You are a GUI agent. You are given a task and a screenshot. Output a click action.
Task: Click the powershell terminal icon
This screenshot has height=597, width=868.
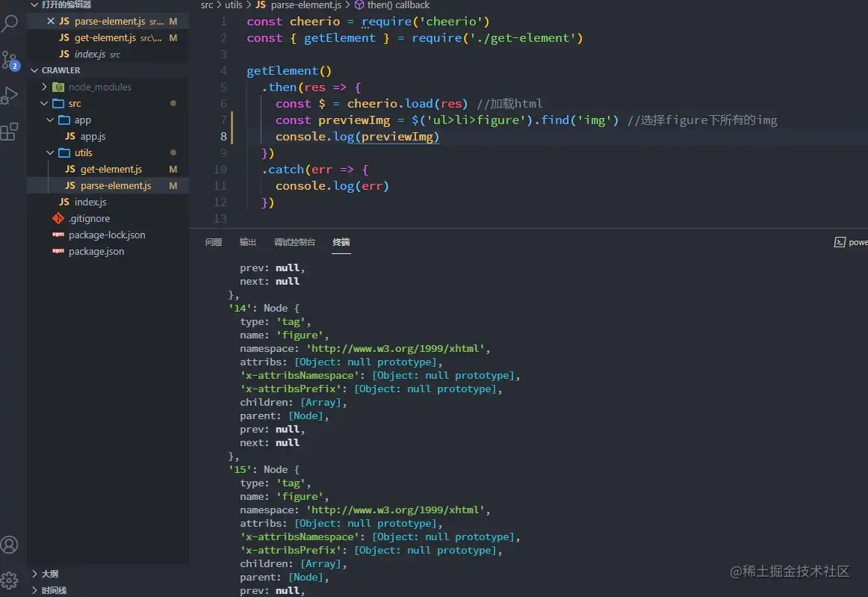839,242
